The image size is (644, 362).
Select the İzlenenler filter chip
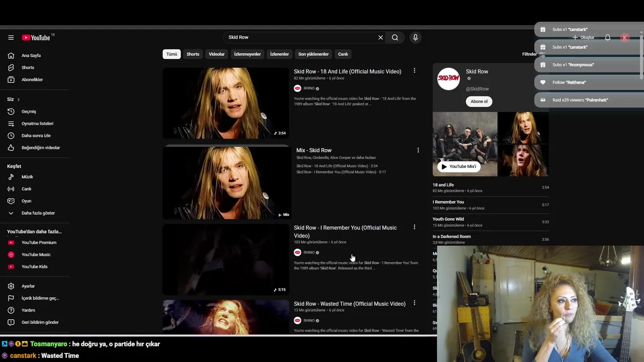pos(279,54)
